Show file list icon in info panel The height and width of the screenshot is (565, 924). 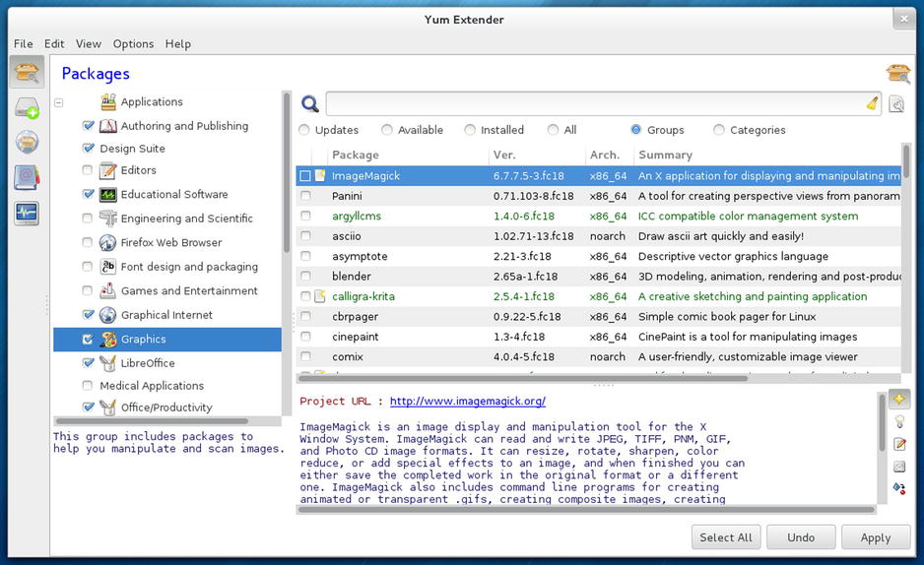[899, 467]
